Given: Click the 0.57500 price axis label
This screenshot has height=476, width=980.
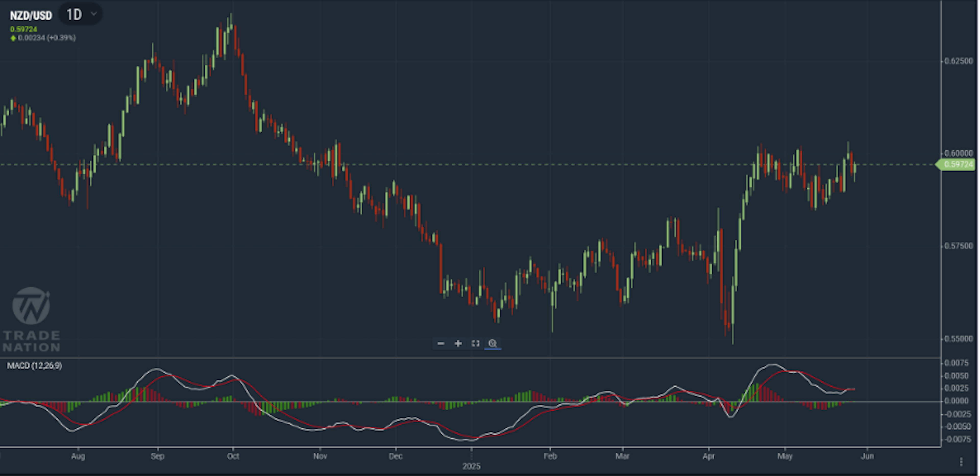Looking at the screenshot, I should (x=958, y=246).
